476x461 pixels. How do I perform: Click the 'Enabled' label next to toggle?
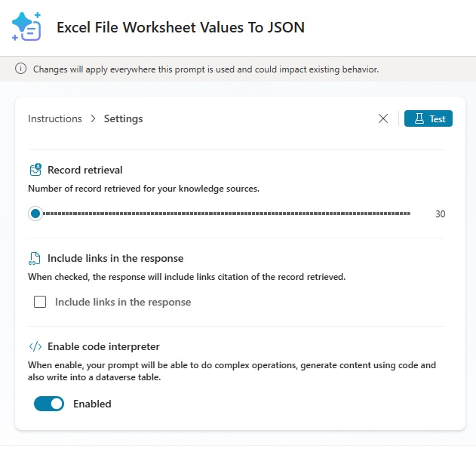pyautogui.click(x=92, y=404)
